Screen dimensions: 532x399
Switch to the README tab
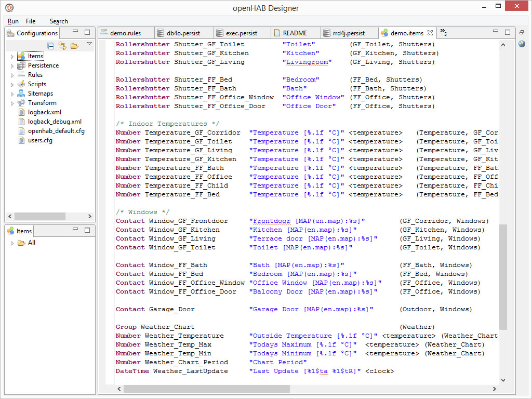point(295,33)
